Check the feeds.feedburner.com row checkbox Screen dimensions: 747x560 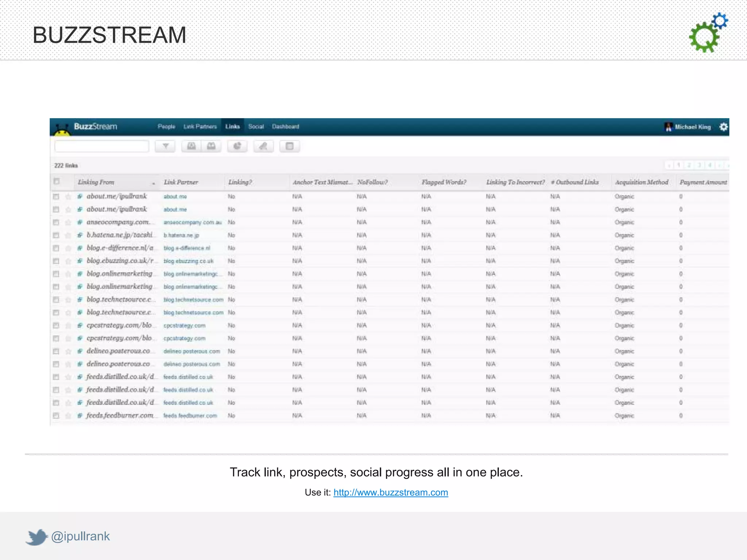click(x=56, y=416)
